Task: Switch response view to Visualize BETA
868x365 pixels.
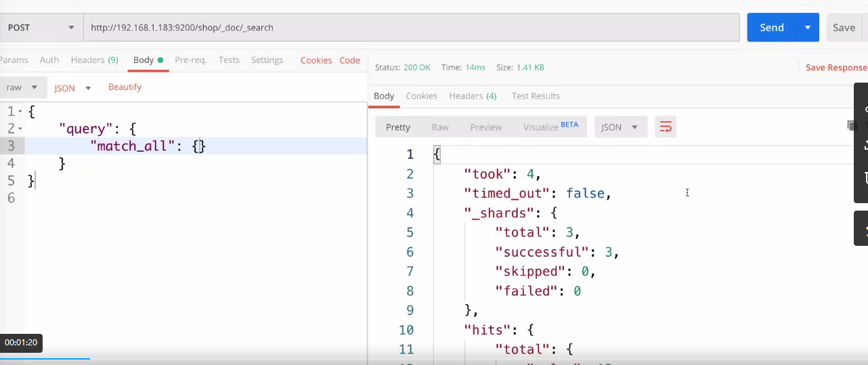Action: (x=550, y=127)
